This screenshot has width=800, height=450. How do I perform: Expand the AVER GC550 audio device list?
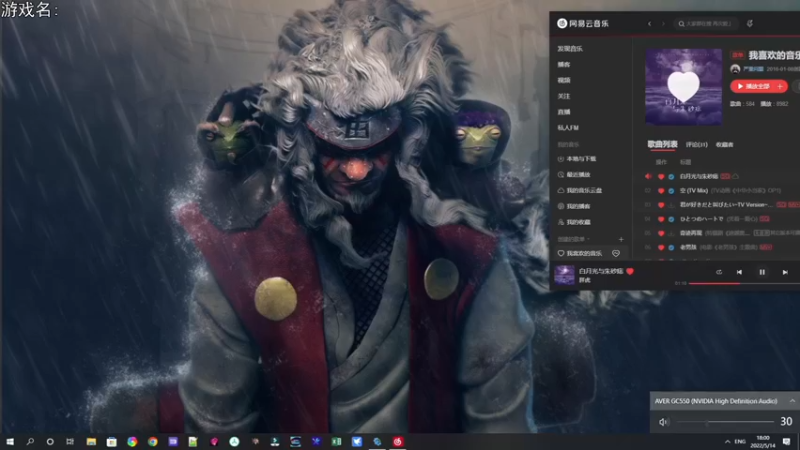click(x=792, y=401)
